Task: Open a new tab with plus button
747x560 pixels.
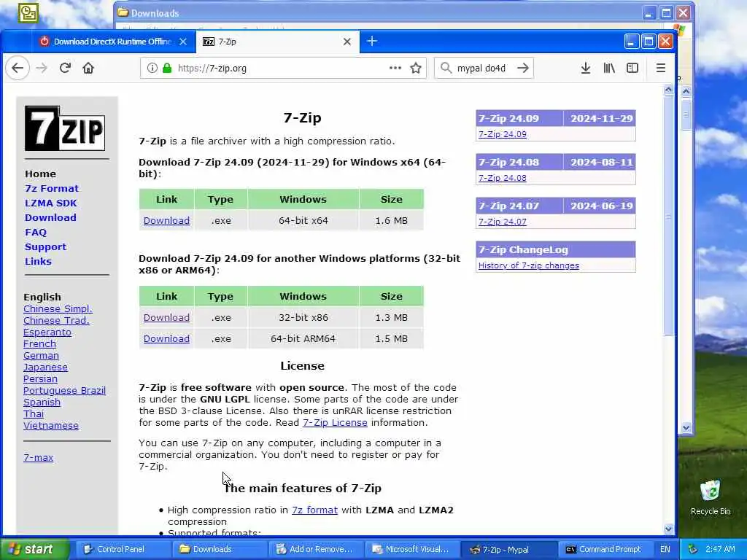Action: click(x=372, y=42)
